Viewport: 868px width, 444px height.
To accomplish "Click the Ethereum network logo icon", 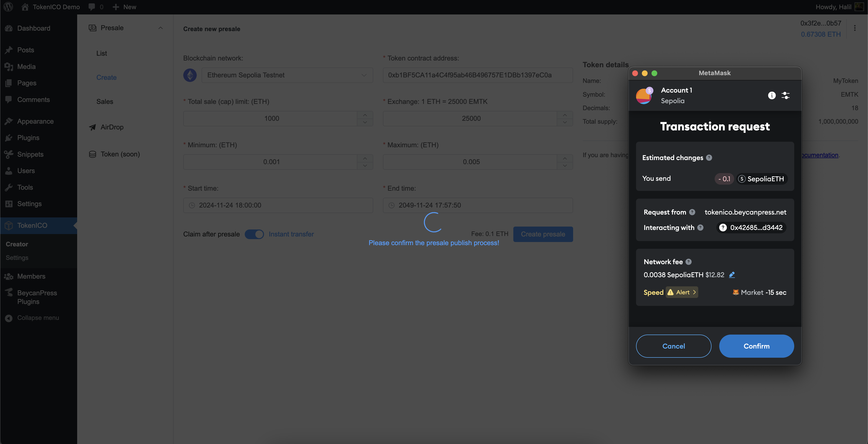I will (x=190, y=75).
